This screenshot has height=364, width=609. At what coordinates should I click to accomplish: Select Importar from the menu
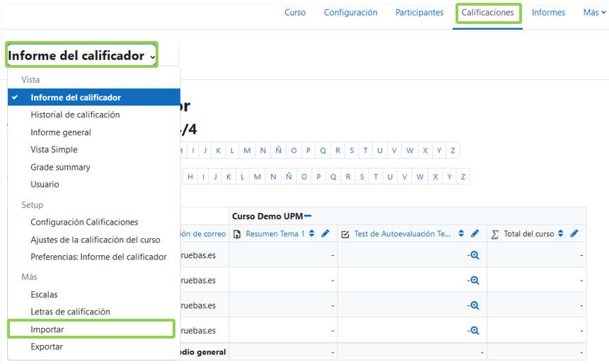tap(47, 329)
